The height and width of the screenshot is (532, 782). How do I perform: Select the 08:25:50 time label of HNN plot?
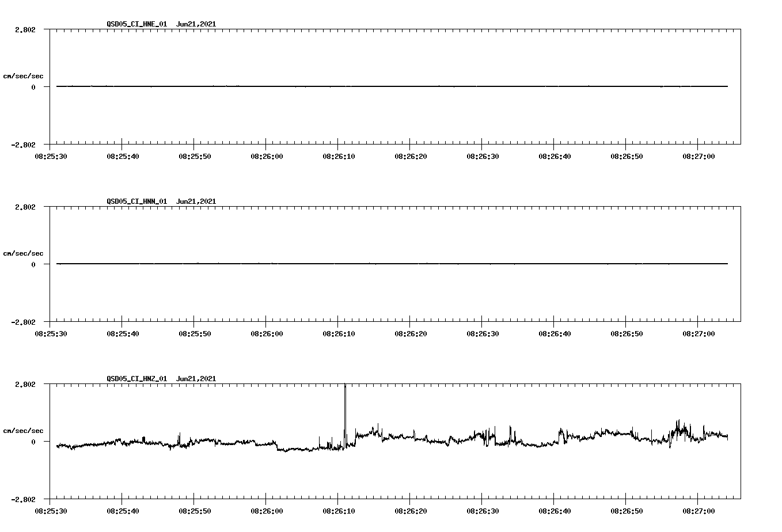194,334
